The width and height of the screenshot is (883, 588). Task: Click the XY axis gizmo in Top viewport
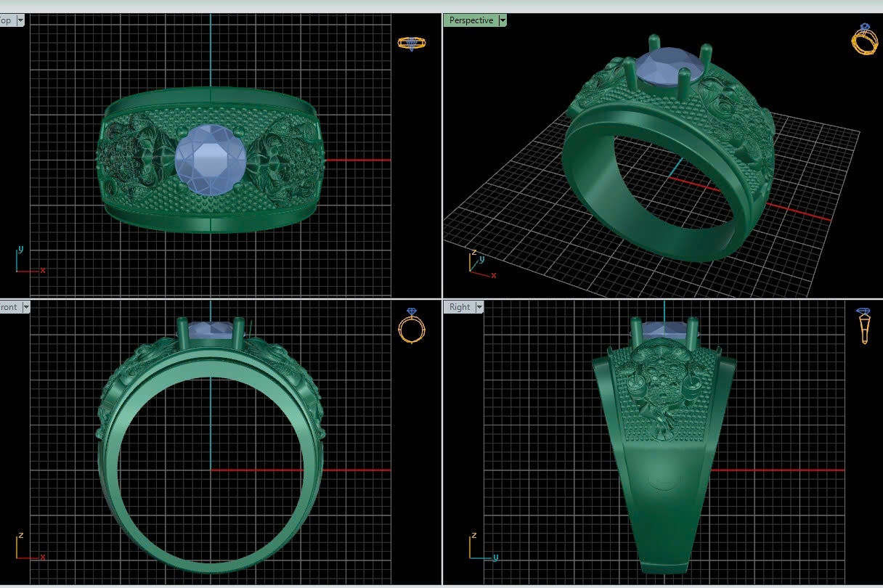click(x=28, y=263)
